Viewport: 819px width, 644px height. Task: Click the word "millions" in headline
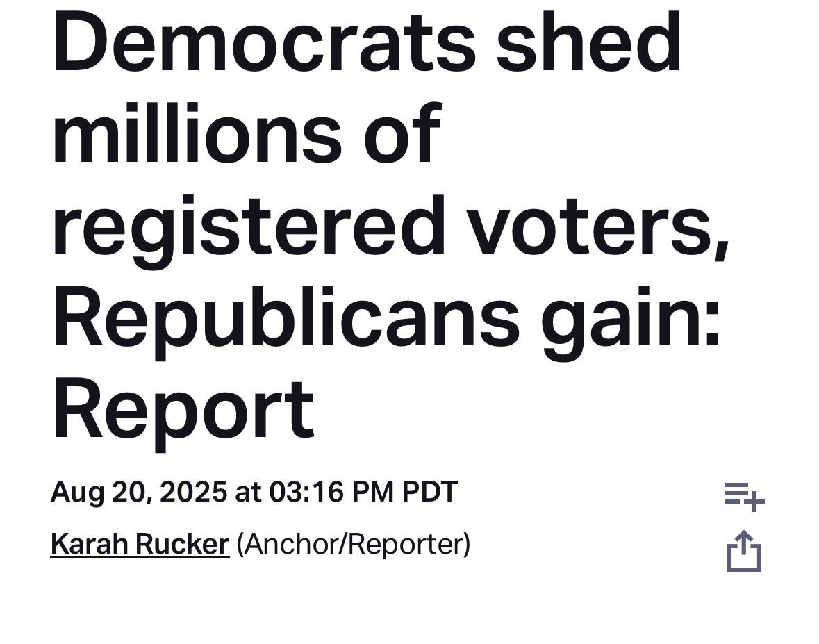(x=197, y=133)
